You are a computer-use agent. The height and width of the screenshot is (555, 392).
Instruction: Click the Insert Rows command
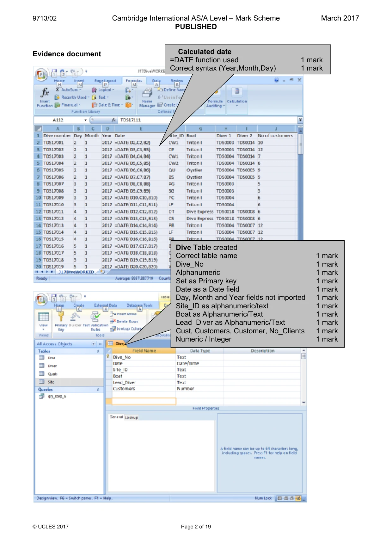coord(124,314)
